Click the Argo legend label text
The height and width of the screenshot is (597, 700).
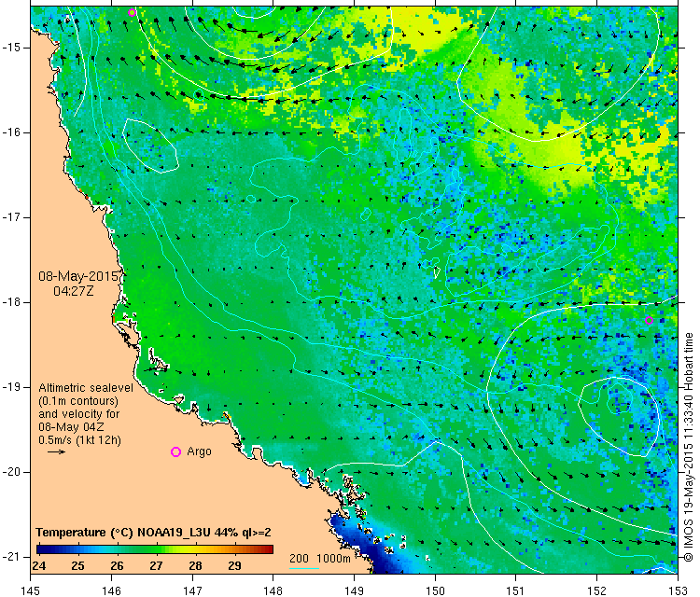tap(199, 451)
